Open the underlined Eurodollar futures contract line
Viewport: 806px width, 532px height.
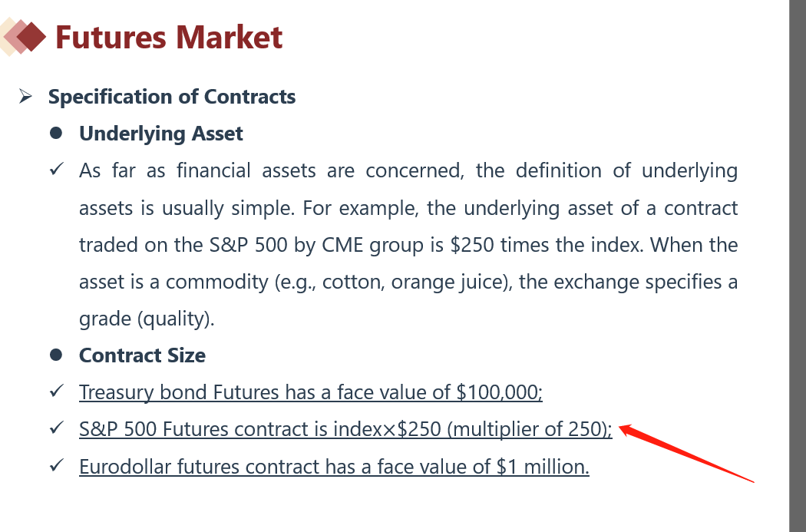(334, 467)
